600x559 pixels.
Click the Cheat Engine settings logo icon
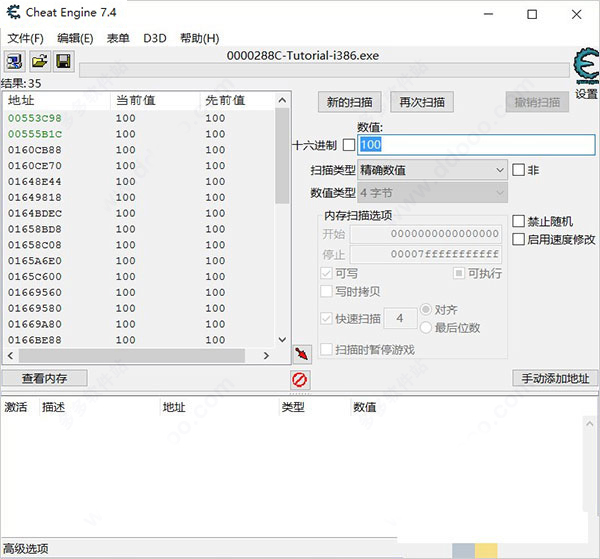coord(584,67)
